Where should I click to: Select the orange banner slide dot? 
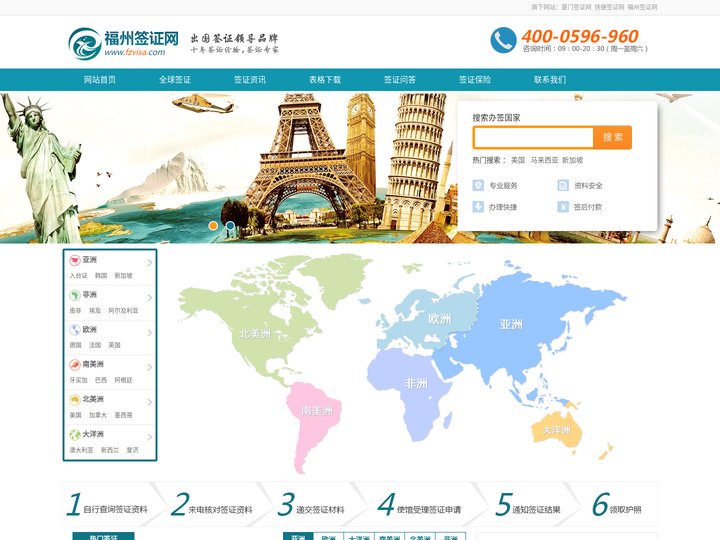coord(213,225)
